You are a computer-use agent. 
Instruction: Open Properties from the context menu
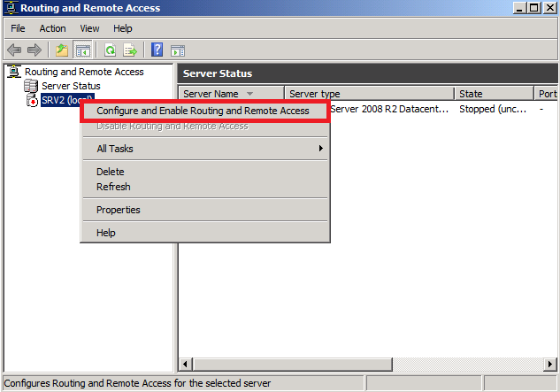click(119, 210)
